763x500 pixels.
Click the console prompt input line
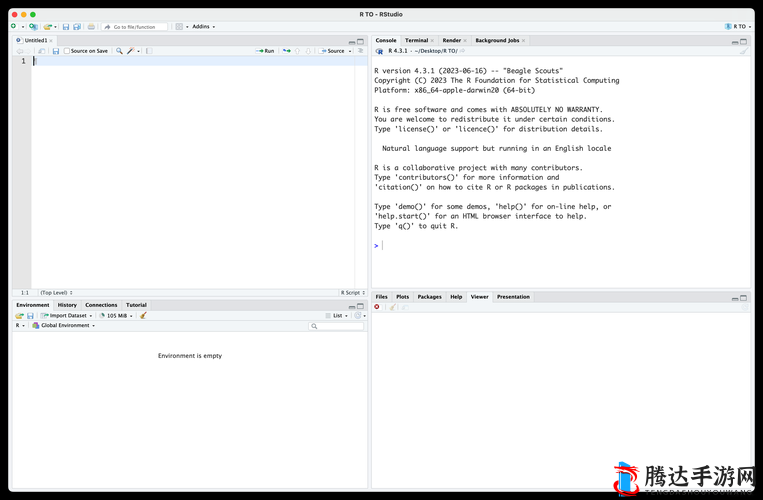tap(560, 246)
